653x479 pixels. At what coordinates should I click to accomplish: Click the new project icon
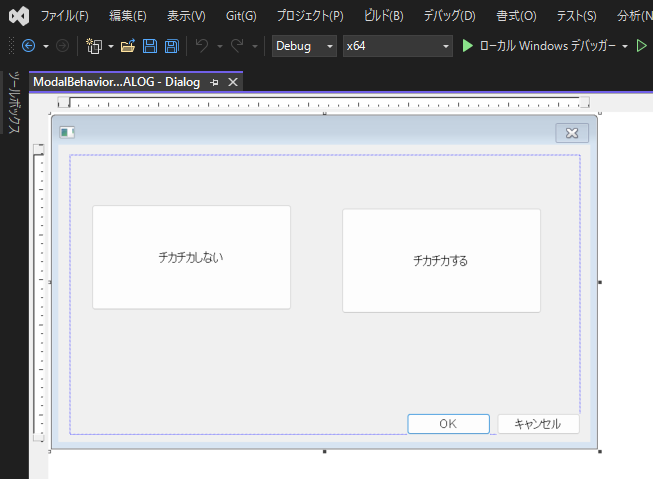(94, 46)
